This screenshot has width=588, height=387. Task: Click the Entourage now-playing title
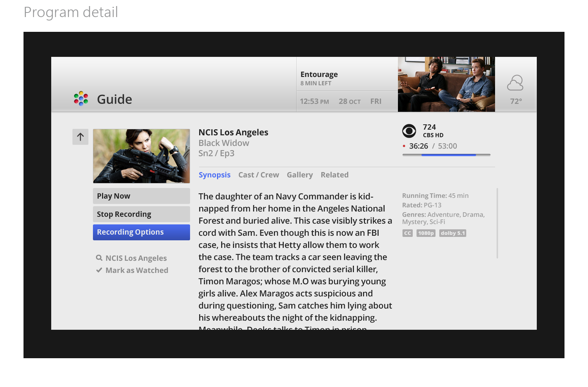[319, 74]
